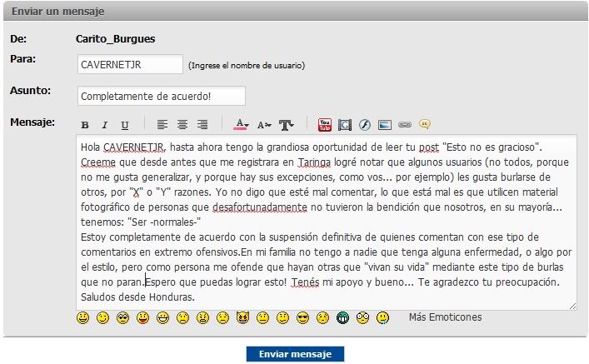
Task: Insert a quote block
Action: 425,124
